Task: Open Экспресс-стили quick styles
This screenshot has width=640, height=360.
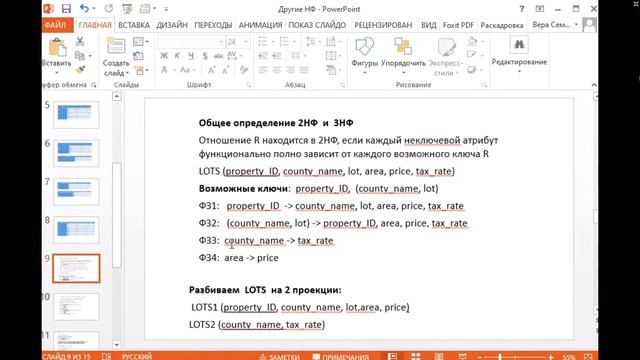Action: click(446, 56)
